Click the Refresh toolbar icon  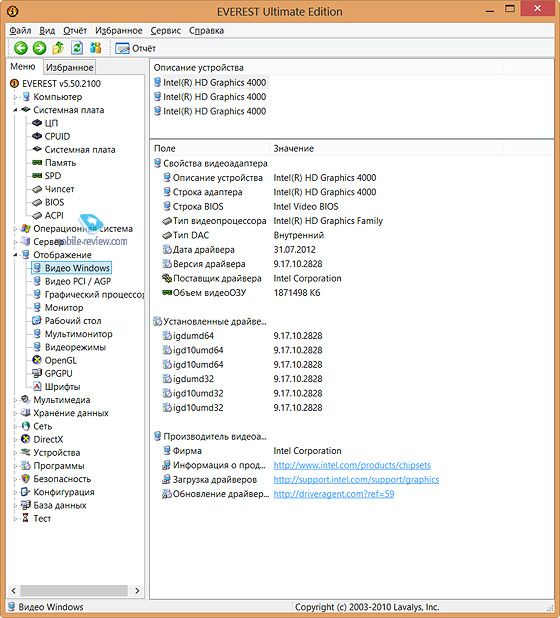pos(77,48)
